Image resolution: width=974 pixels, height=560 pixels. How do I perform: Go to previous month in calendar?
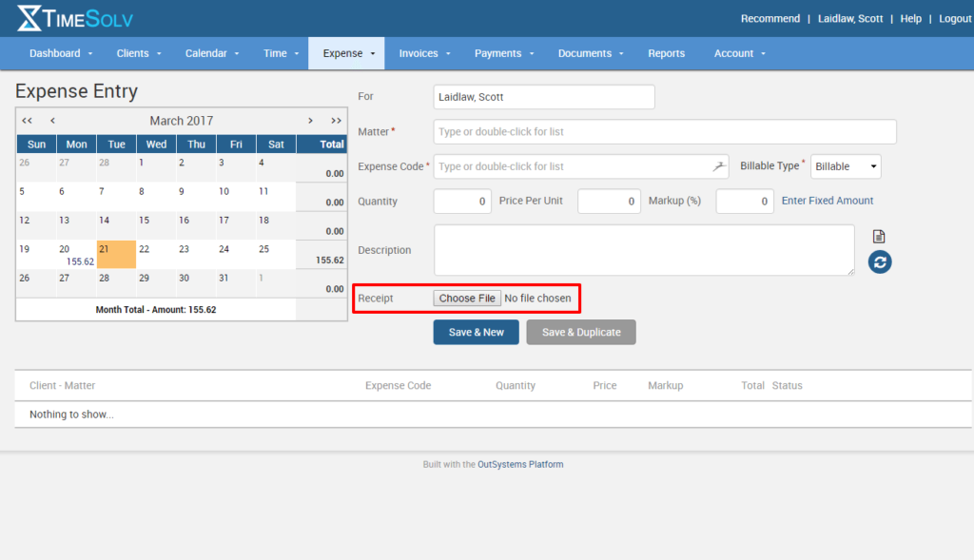click(x=52, y=121)
